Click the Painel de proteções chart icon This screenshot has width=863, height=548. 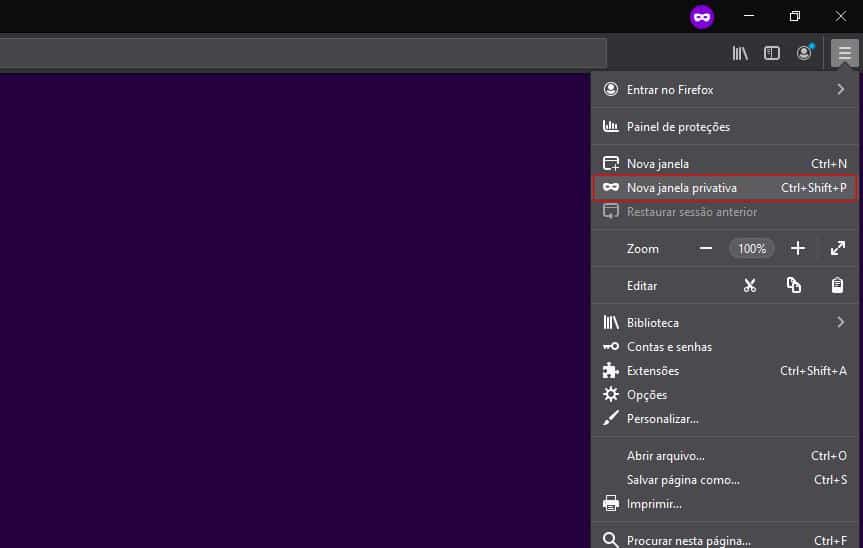(610, 127)
